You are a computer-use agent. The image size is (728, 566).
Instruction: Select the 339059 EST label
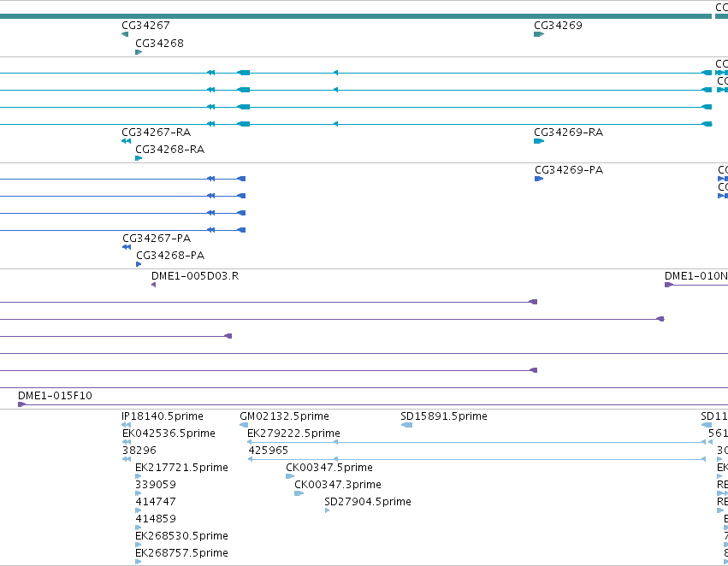pyautogui.click(x=156, y=485)
